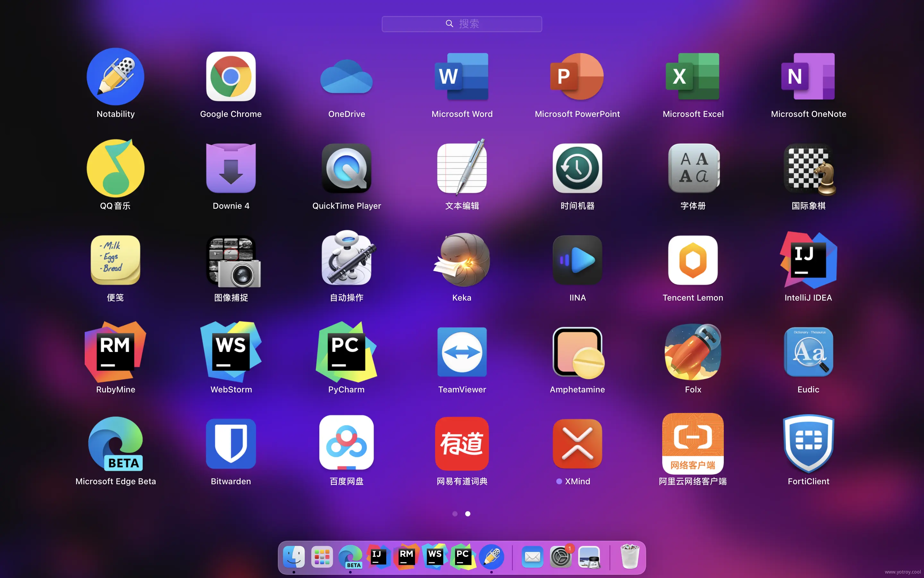Viewport: 924px width, 578px height.
Task: Open Folx download manager
Action: pos(693,352)
